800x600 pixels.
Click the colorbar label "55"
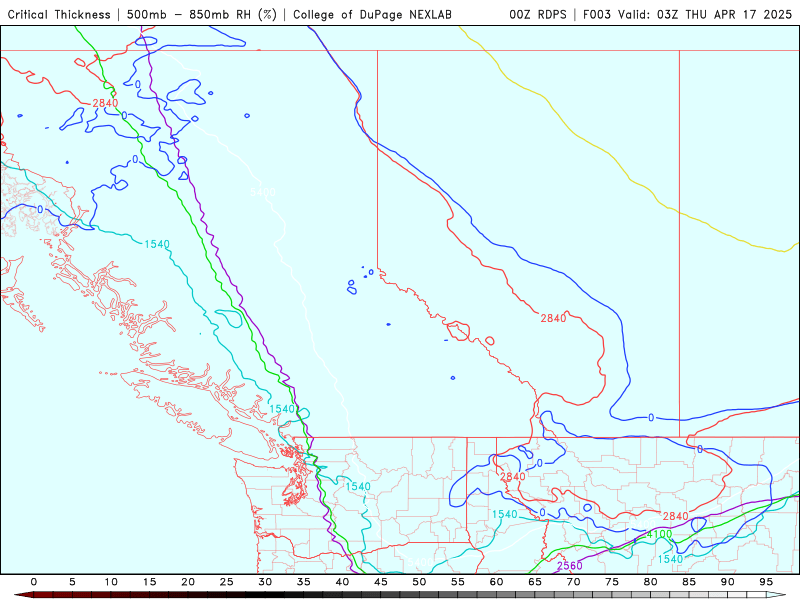458,582
